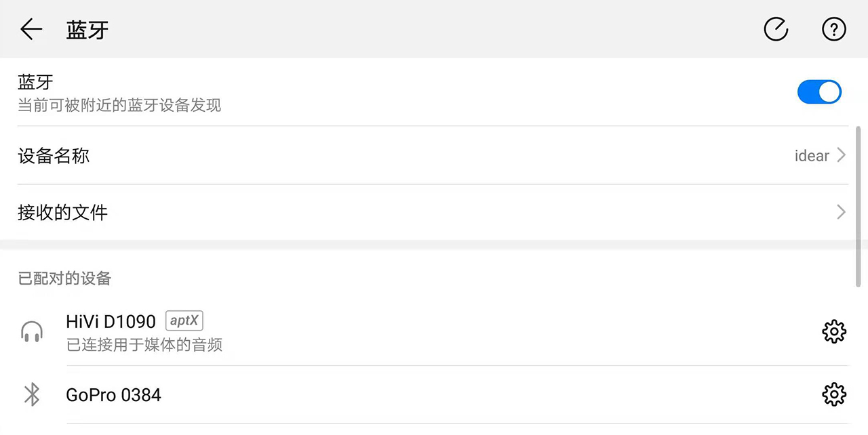This screenshot has height=435, width=868.
Task: Click the headphone icon beside HiVi D1090
Action: pos(32,332)
